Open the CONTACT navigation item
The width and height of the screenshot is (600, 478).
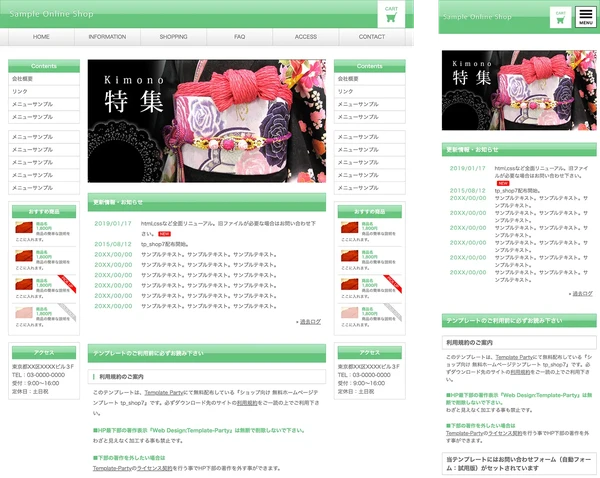coord(372,37)
